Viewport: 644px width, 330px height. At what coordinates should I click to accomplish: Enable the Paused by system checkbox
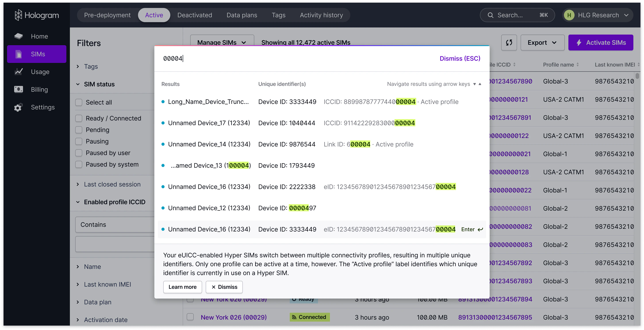pos(79,164)
